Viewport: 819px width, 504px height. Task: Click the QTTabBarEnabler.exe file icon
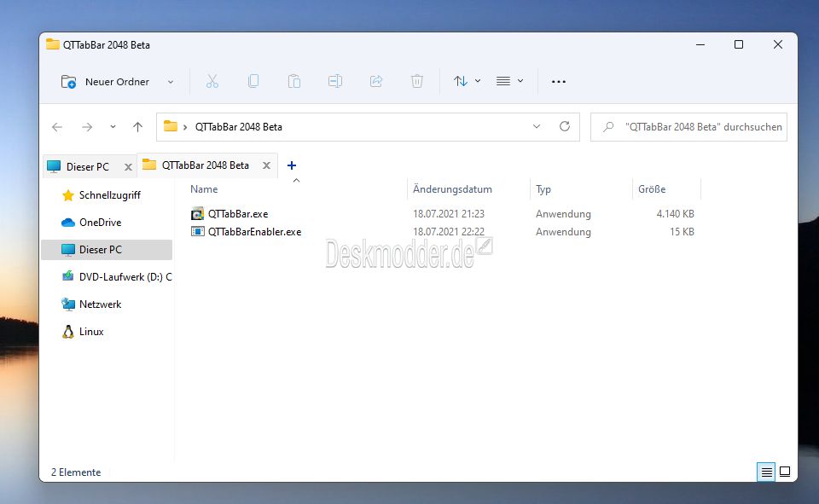197,231
